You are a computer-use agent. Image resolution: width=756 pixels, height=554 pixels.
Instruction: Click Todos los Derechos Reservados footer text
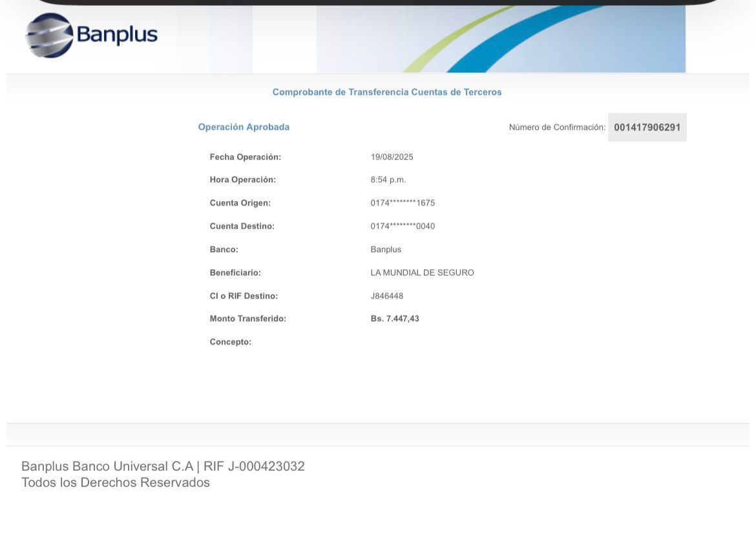tap(115, 483)
